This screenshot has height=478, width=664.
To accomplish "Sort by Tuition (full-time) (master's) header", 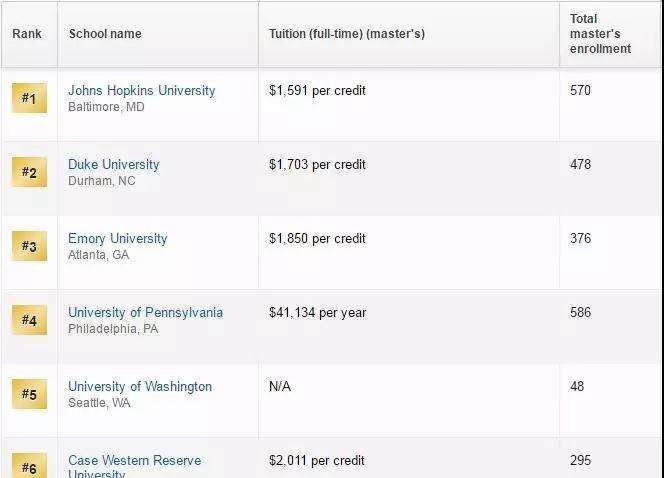I will [x=347, y=34].
